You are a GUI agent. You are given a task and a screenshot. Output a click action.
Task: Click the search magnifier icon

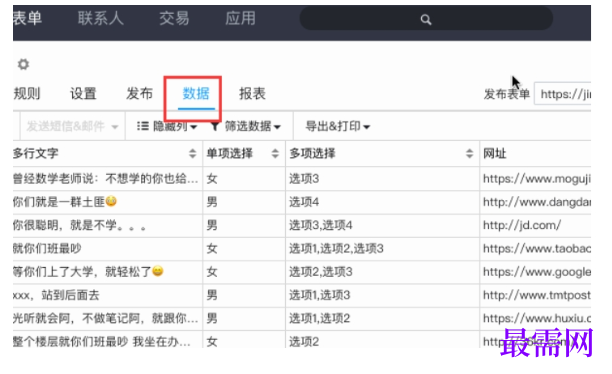pyautogui.click(x=426, y=19)
